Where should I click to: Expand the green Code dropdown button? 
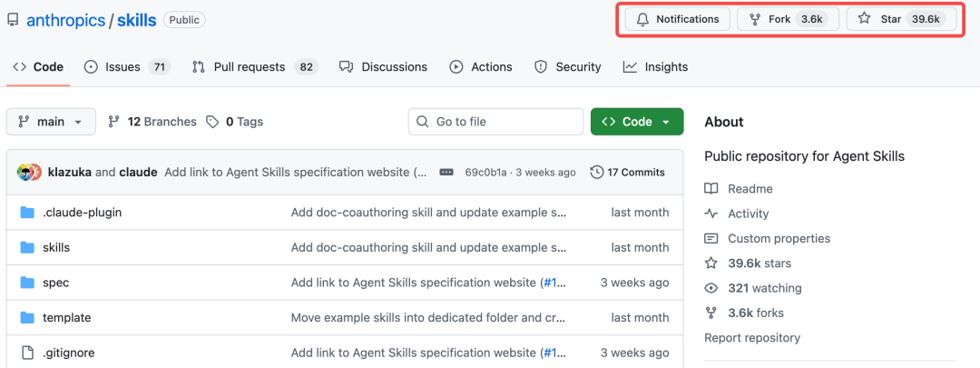(x=637, y=122)
